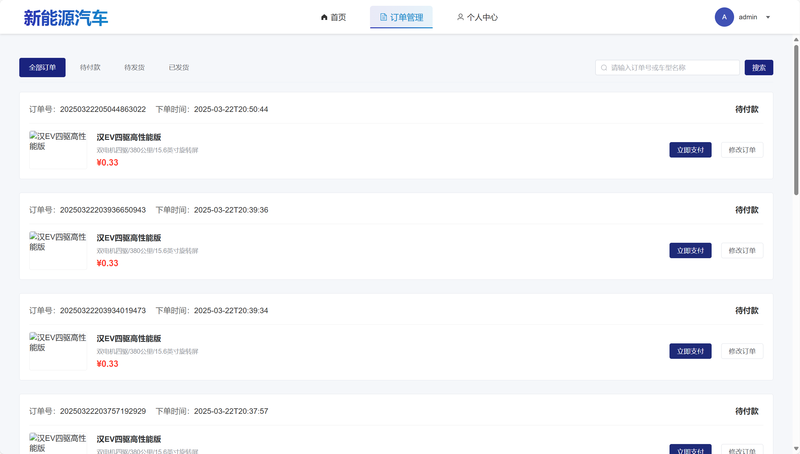Select the 已发货 filter tab

coord(179,67)
